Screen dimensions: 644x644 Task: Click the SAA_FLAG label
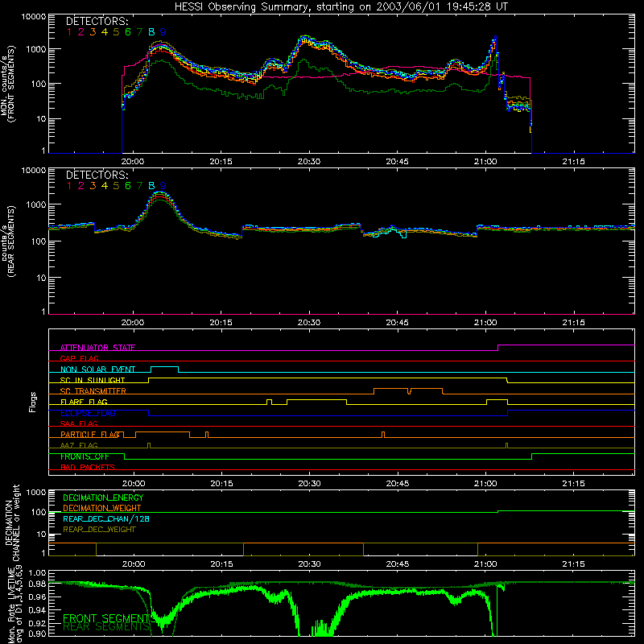pos(79,423)
